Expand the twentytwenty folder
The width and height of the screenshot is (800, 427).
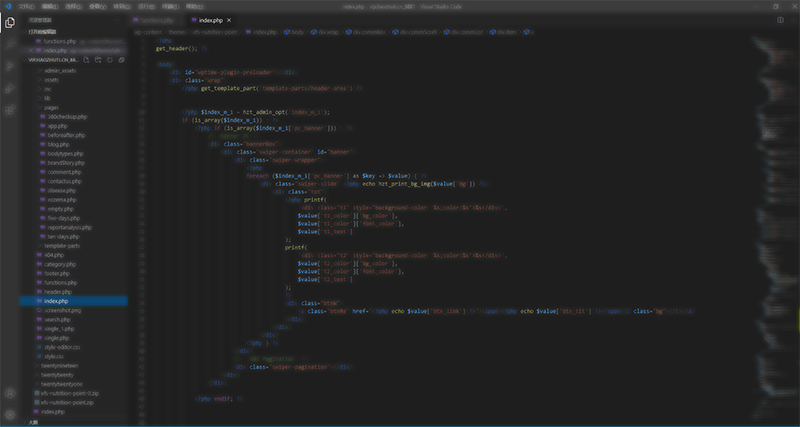(57, 375)
